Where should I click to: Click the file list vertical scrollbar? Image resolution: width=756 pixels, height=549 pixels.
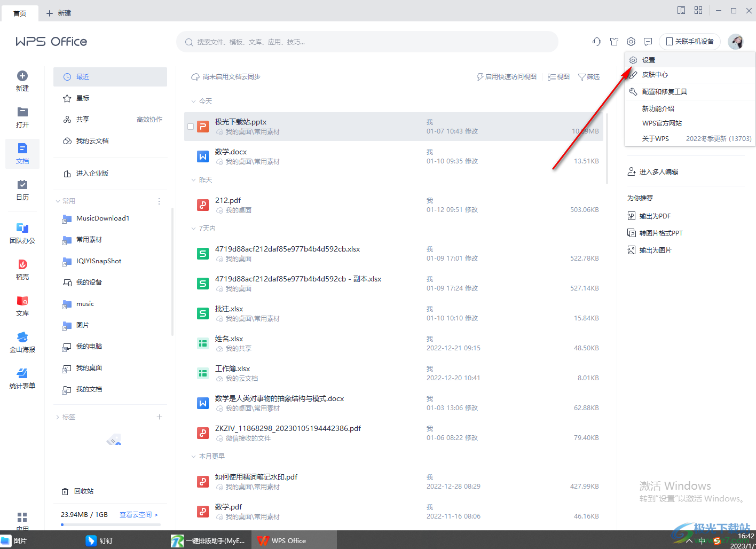[607, 148]
